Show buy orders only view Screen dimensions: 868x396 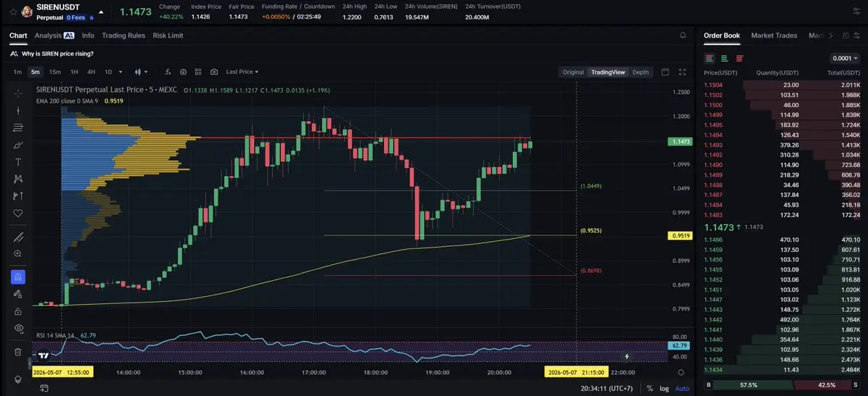[x=725, y=58]
